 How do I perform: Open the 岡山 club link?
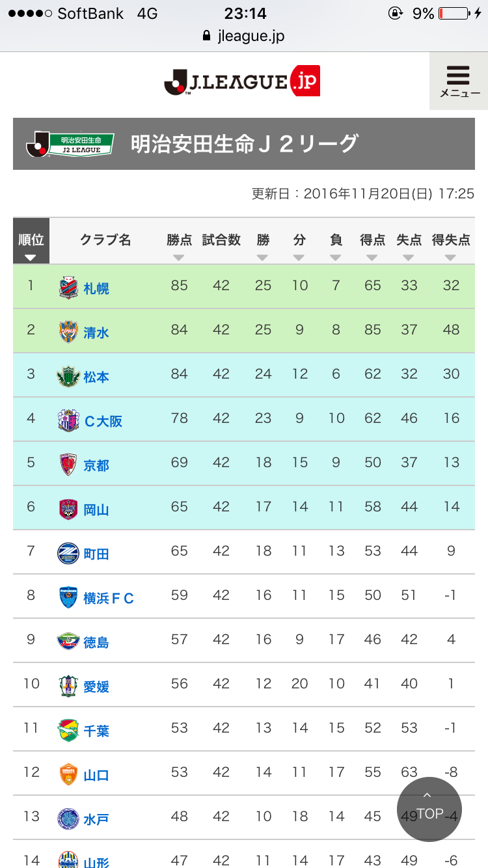pos(96,509)
